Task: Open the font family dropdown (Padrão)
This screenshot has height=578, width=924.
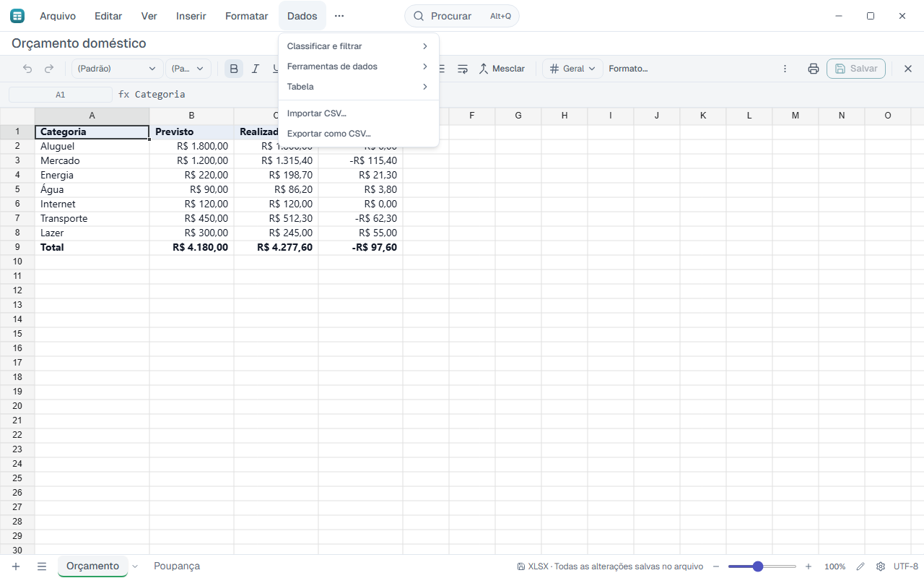Action: pyautogui.click(x=117, y=69)
